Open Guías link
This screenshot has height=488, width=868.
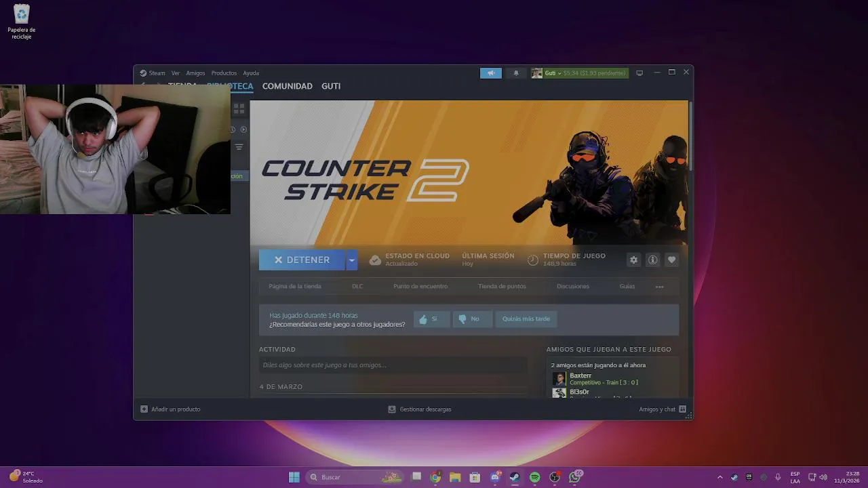627,286
